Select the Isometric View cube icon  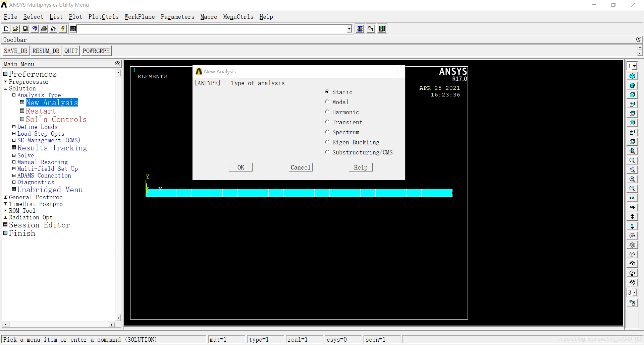click(632, 76)
